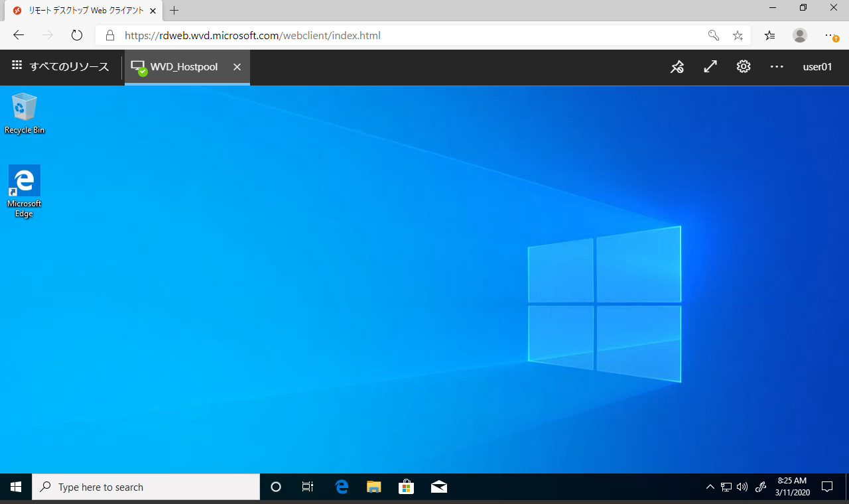The width and height of the screenshot is (849, 504).
Task: Switch to the WVD_Hostpool session tab
Action: 176,66
